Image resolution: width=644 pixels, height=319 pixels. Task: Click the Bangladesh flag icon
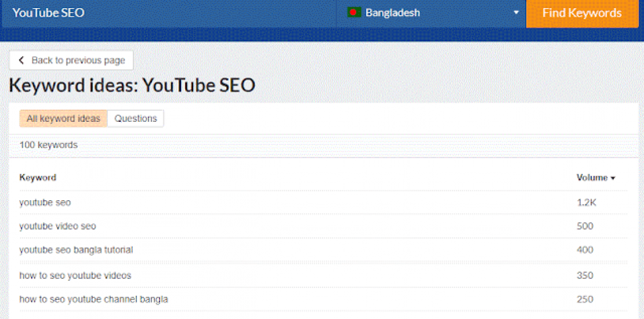354,12
